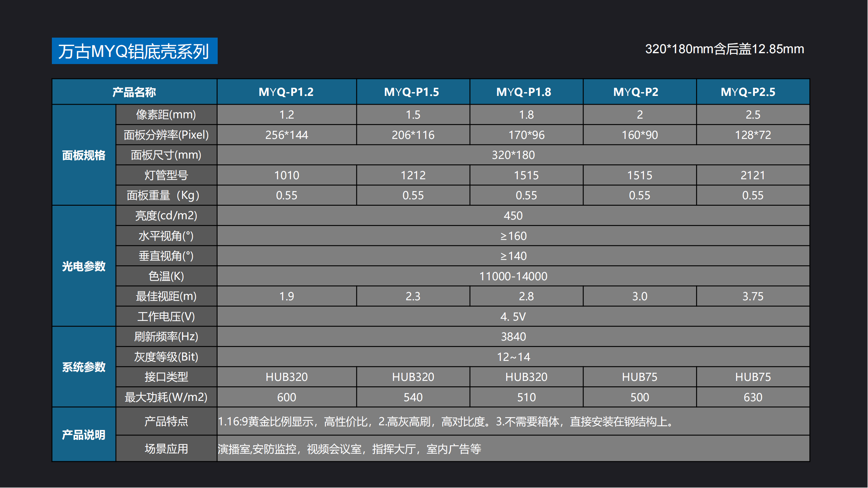Click the '灯管型号' row label

(166, 175)
